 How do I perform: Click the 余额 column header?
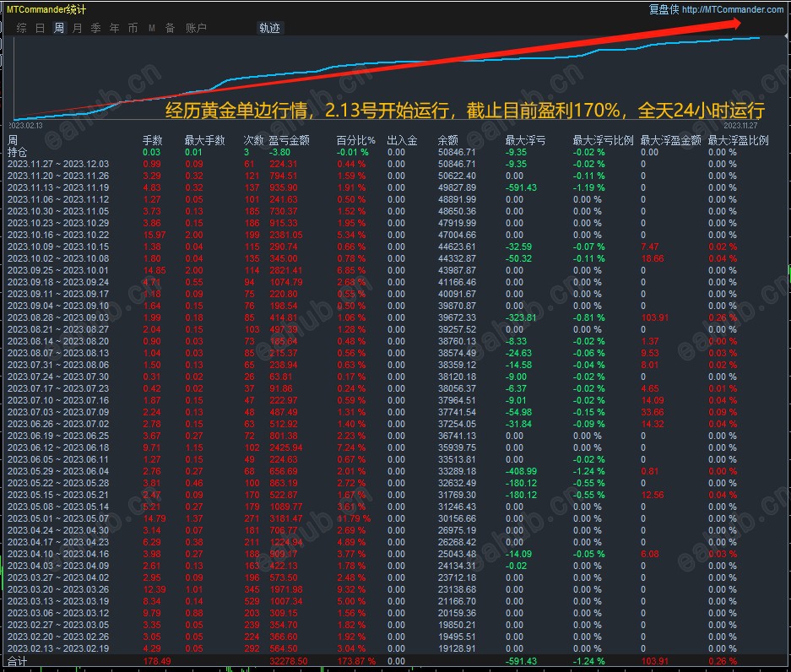pos(448,140)
